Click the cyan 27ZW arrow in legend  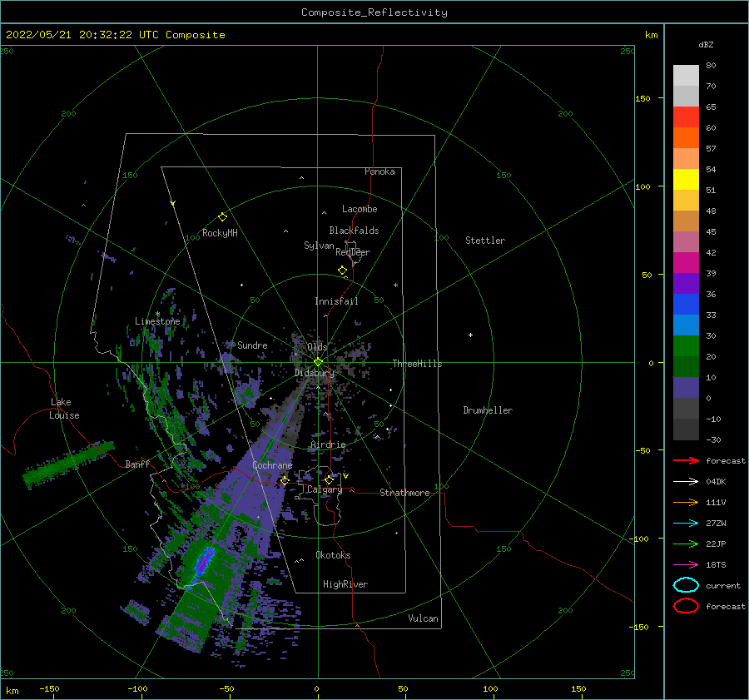click(686, 524)
